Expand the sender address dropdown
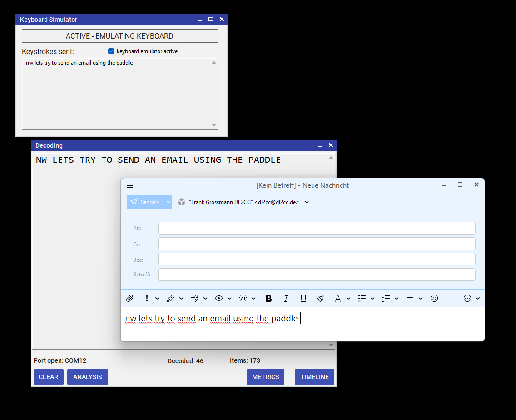 coord(307,202)
